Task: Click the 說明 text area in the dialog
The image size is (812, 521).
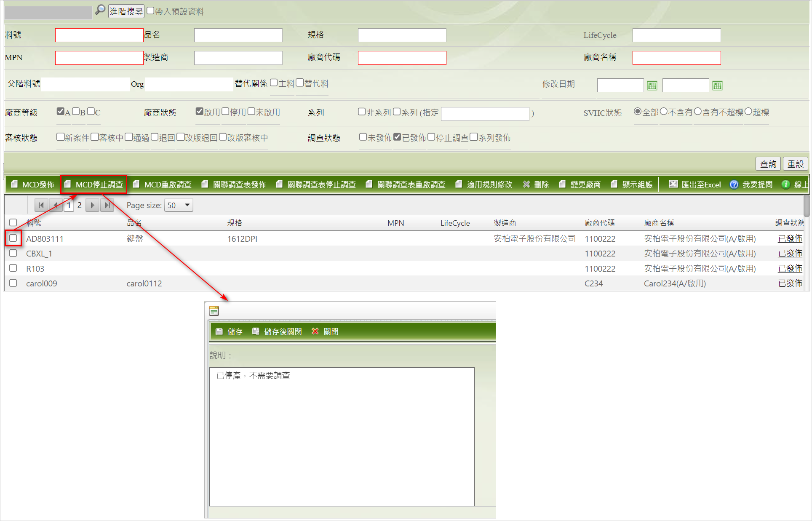Action: [x=342, y=437]
